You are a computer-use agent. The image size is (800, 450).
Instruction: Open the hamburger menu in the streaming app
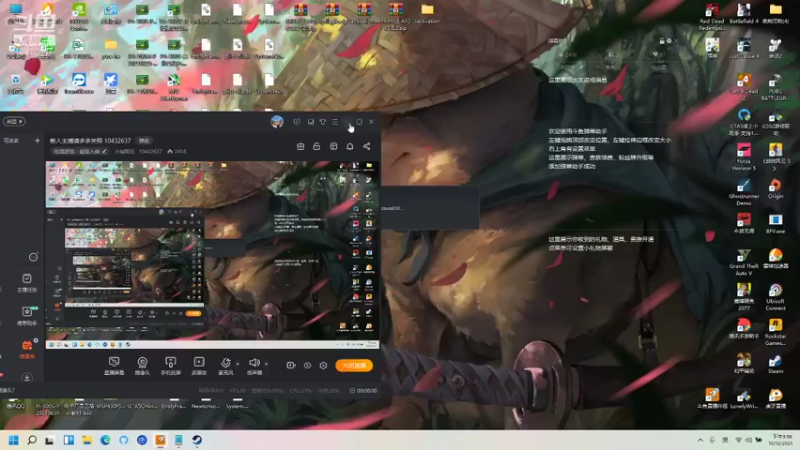pyautogui.click(x=335, y=122)
